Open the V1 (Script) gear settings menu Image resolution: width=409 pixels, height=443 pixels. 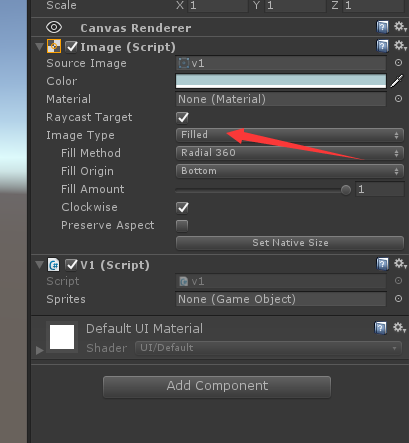[x=400, y=264]
